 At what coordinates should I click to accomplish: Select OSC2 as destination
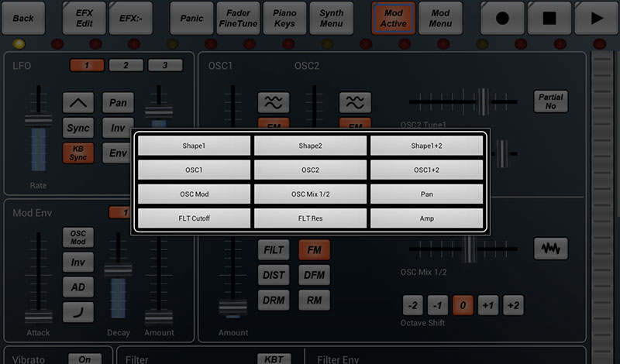(x=311, y=170)
